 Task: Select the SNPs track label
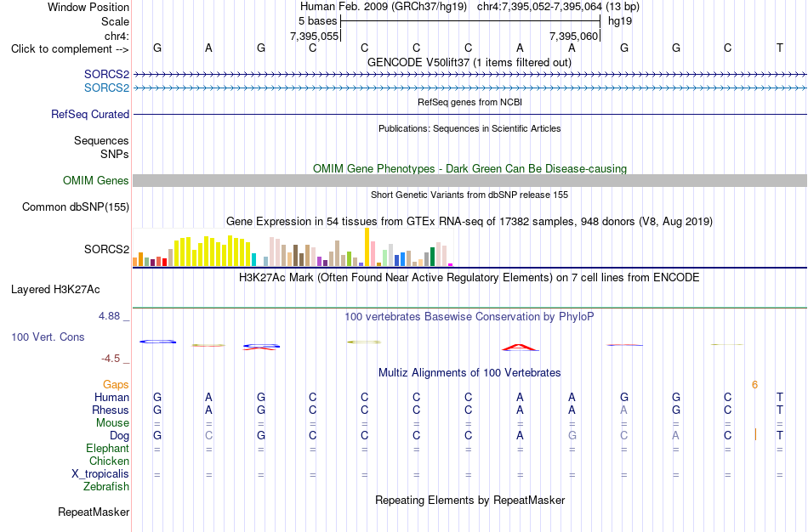pos(115,154)
